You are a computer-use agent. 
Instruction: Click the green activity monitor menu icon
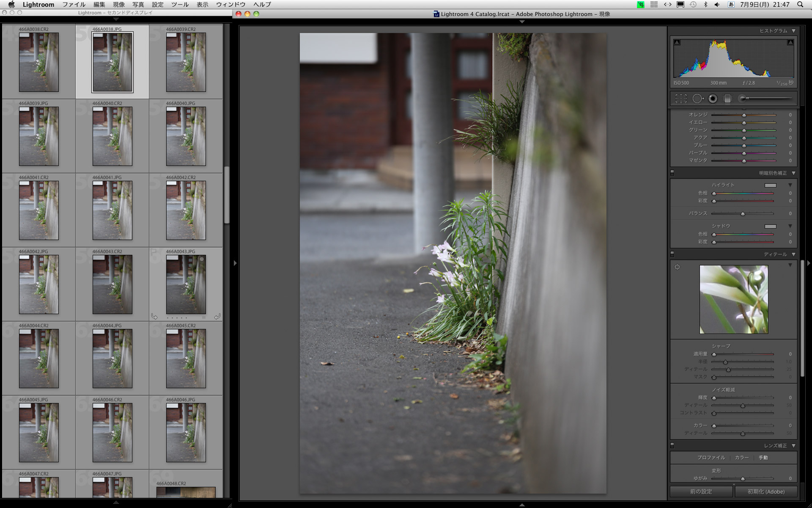[x=641, y=5]
